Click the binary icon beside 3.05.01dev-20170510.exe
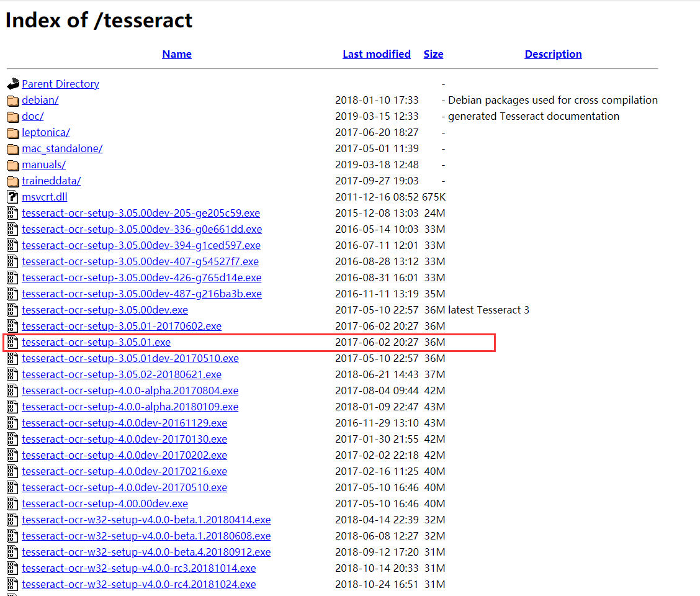The image size is (700, 596). (x=12, y=358)
